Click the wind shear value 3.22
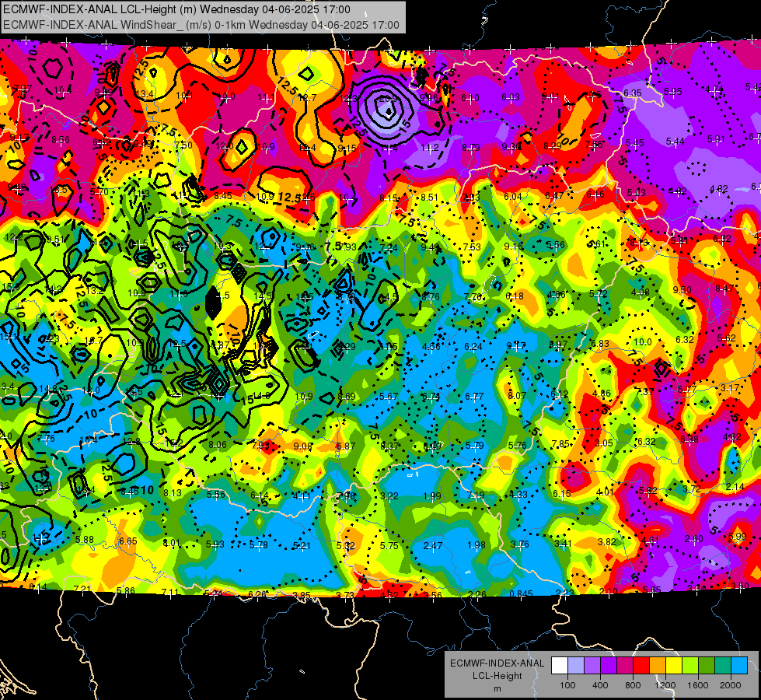Image resolution: width=761 pixels, height=700 pixels. pos(389,496)
